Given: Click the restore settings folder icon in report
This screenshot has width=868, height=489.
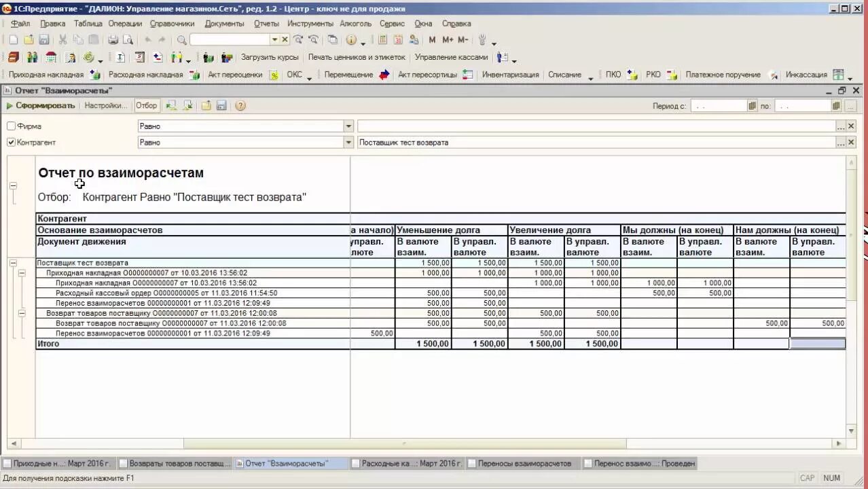Looking at the screenshot, I should click(206, 105).
